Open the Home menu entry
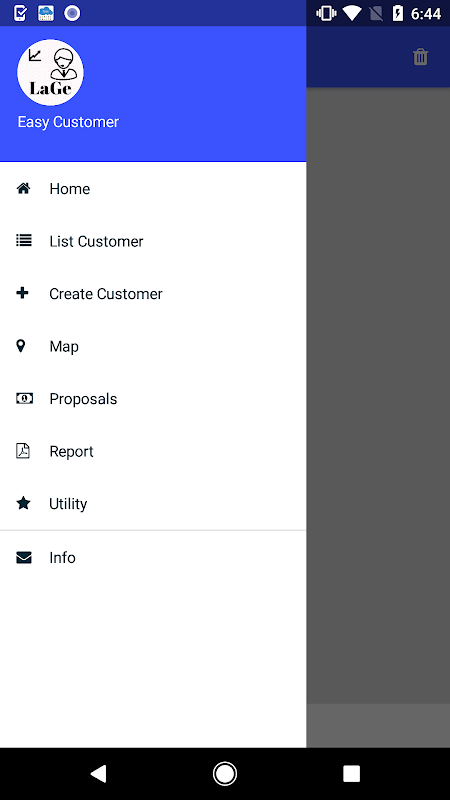The width and height of the screenshot is (450, 800). click(153, 189)
